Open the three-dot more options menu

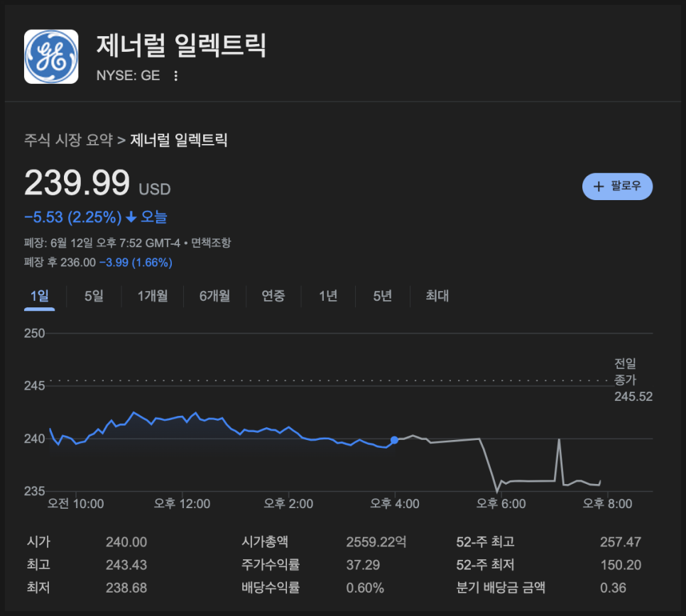point(176,76)
